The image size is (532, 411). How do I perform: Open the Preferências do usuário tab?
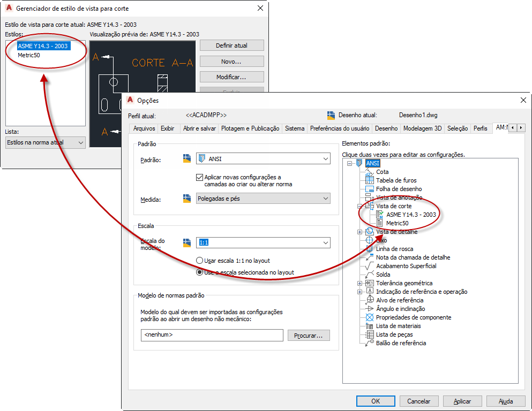point(340,128)
